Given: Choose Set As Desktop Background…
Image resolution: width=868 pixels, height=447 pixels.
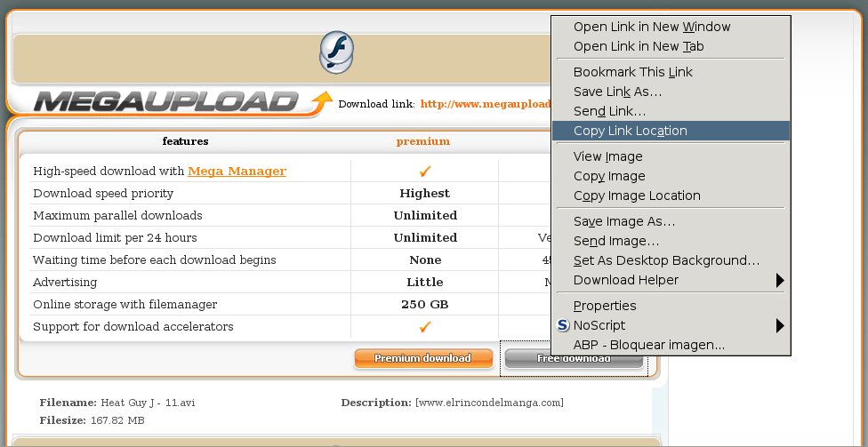Looking at the screenshot, I should (x=671, y=260).
